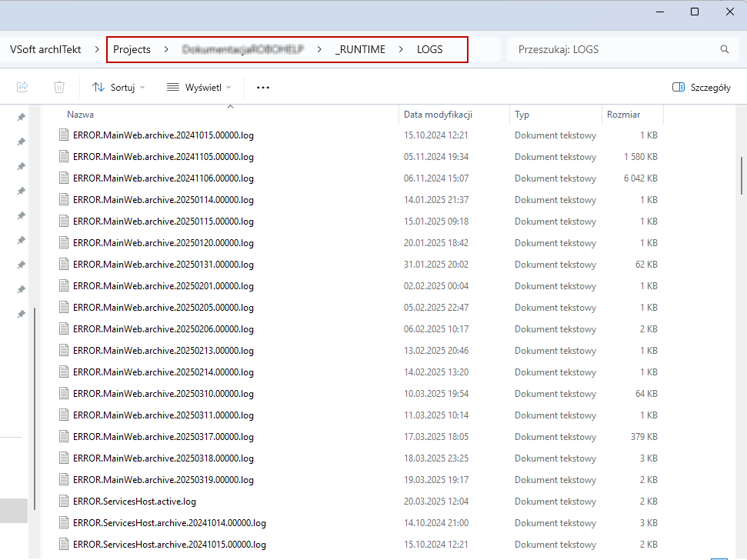Click the file list vertical scrollbar
This screenshot has width=747, height=560.
[742, 175]
